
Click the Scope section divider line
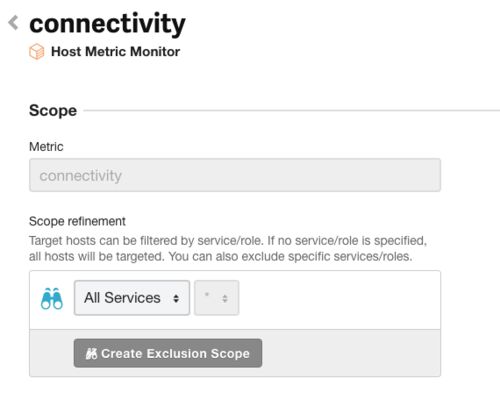coord(292,110)
